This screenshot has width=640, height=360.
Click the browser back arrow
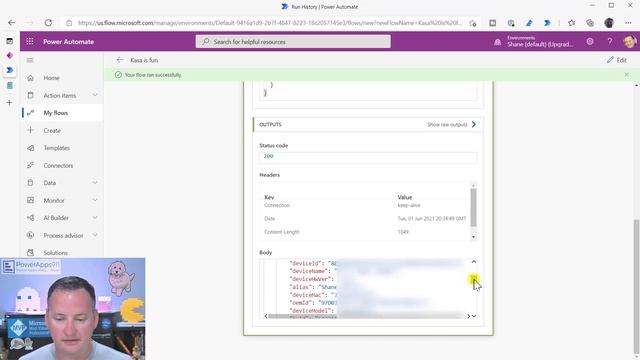[11, 23]
